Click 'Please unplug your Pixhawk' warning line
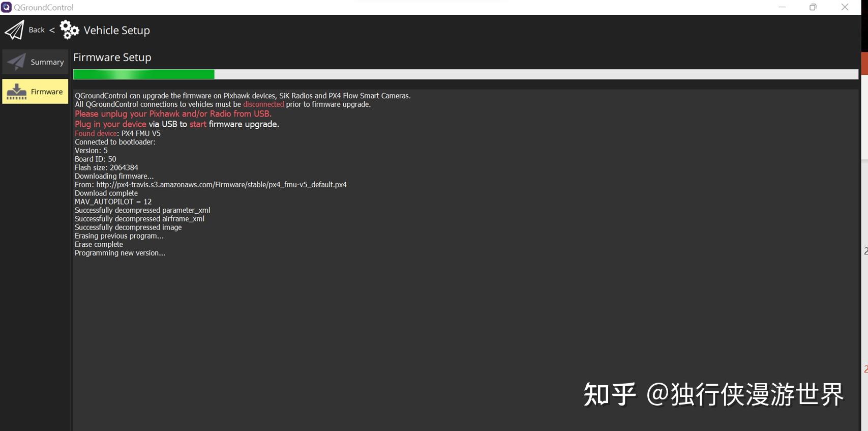The height and width of the screenshot is (431, 868). (x=173, y=114)
